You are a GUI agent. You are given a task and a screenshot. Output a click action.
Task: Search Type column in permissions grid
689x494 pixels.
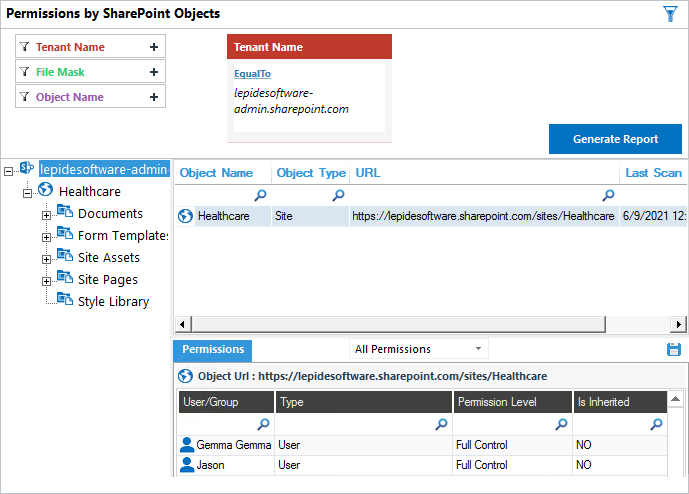pos(441,425)
